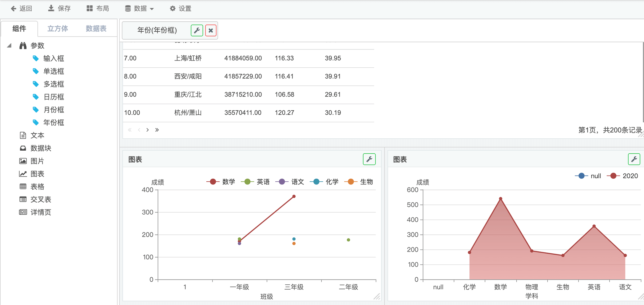Click the left 图表 panel title
Viewport: 644px width, 305px height.
pyautogui.click(x=135, y=159)
